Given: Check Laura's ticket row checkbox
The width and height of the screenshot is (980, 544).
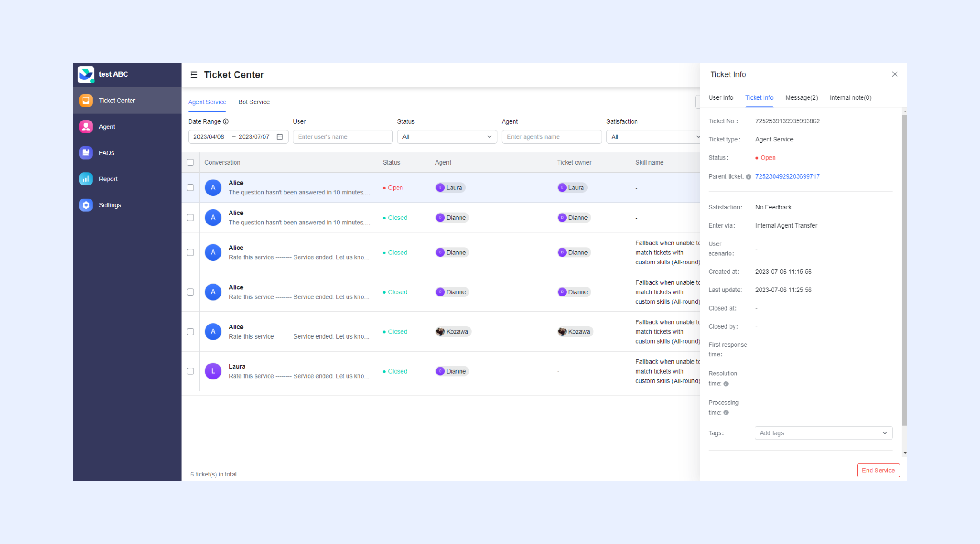Looking at the screenshot, I should click(191, 371).
